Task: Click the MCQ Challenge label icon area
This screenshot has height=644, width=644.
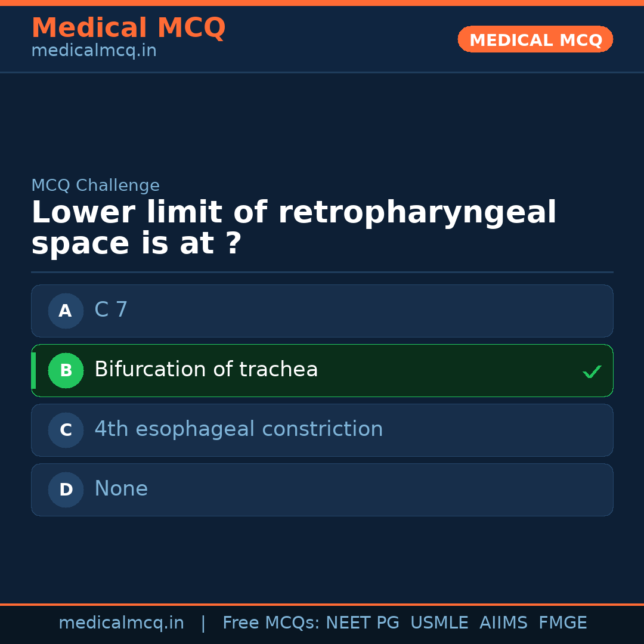Action: click(x=95, y=185)
